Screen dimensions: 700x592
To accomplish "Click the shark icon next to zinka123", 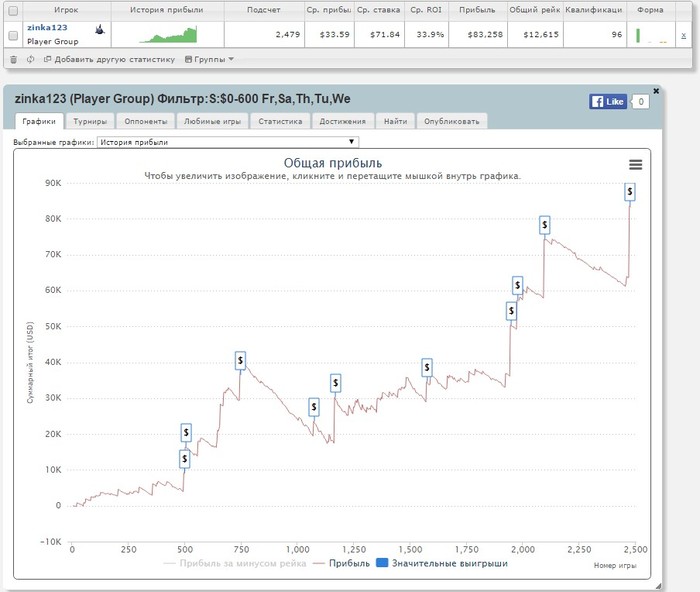I will pyautogui.click(x=100, y=29).
